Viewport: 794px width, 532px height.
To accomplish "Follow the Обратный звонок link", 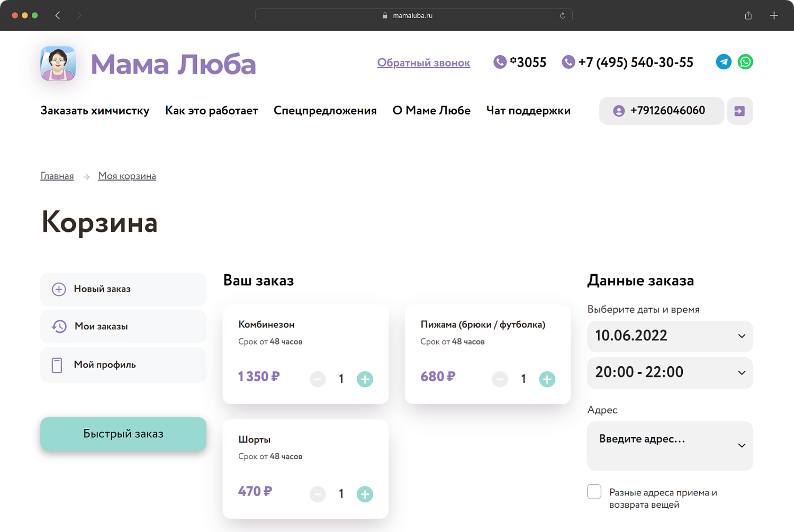I will point(423,62).
